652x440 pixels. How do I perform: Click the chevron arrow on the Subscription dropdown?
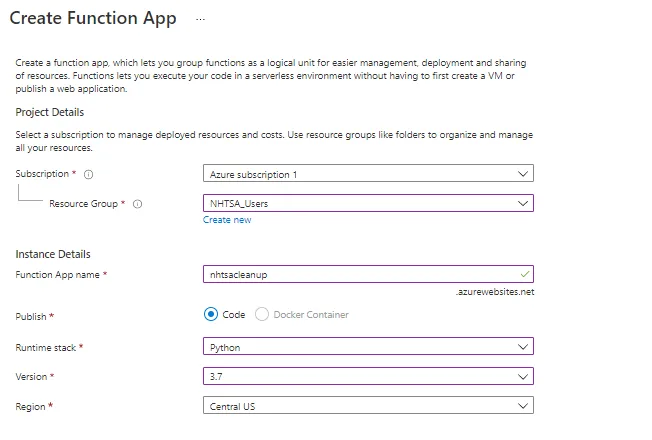point(522,174)
